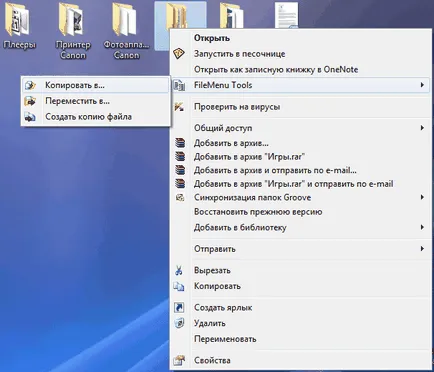
Task: Click the Копировать в... submenu icon
Action: 30,85
